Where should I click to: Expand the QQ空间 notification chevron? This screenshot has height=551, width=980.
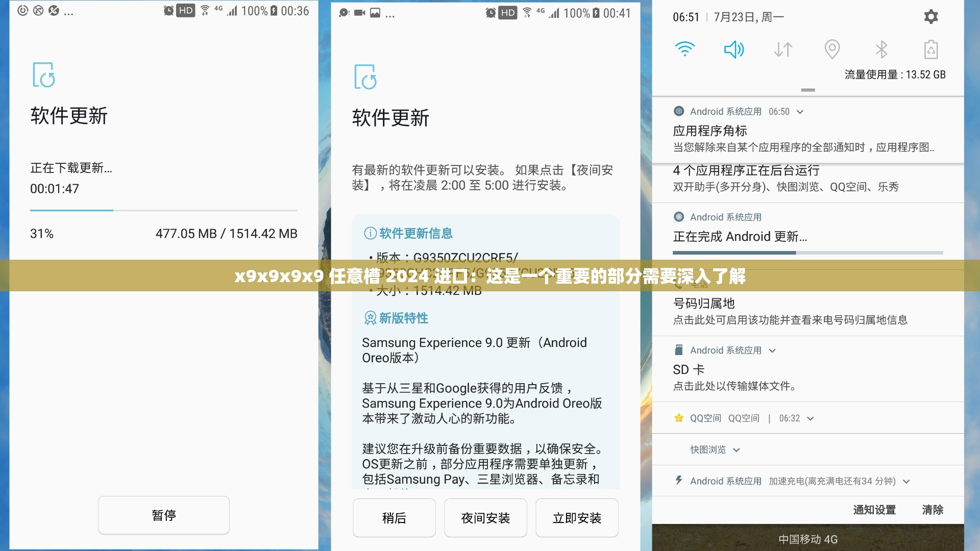pyautogui.click(x=810, y=418)
